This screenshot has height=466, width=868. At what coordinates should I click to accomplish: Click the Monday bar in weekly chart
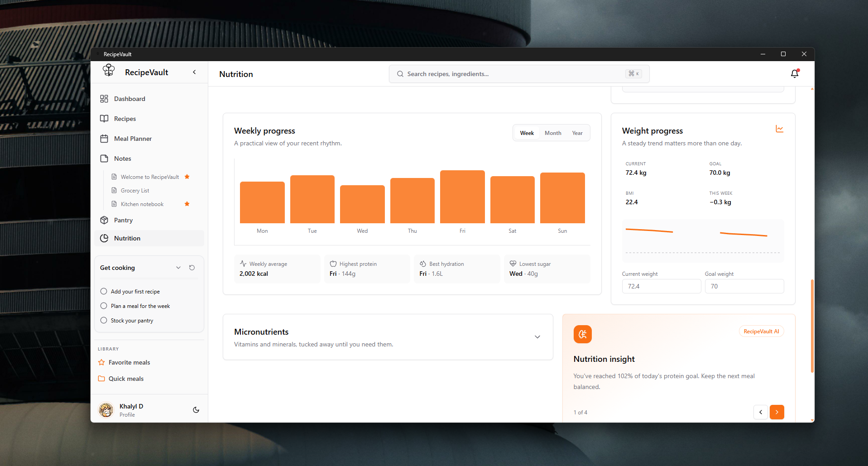262,202
